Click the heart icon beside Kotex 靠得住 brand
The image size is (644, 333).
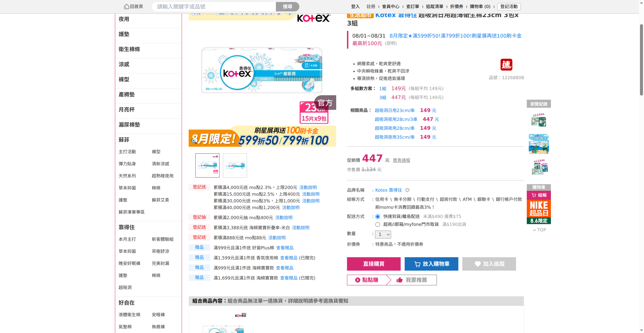(x=407, y=190)
